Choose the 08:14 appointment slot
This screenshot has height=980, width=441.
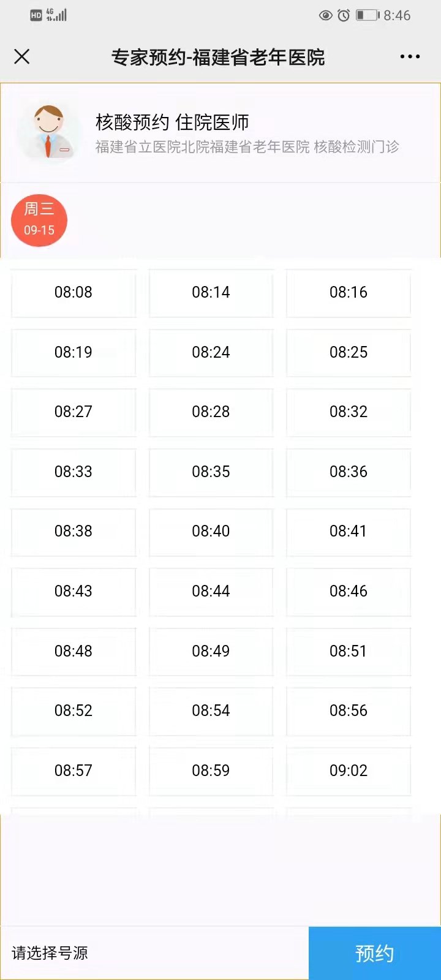tap(211, 293)
